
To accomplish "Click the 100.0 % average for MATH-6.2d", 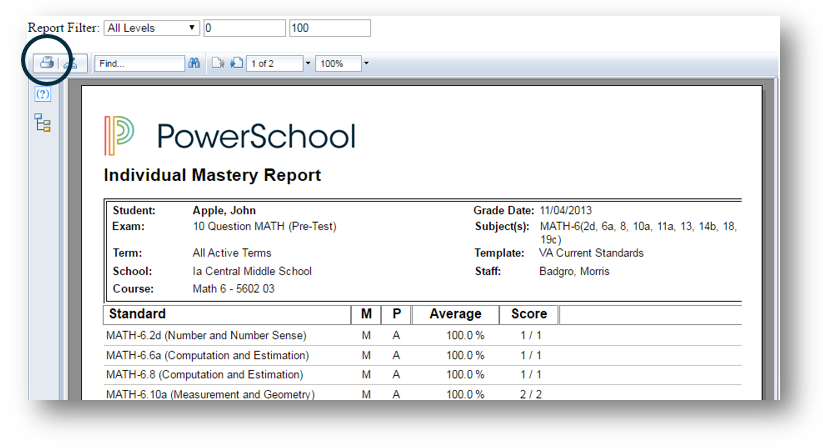I will coord(465,335).
